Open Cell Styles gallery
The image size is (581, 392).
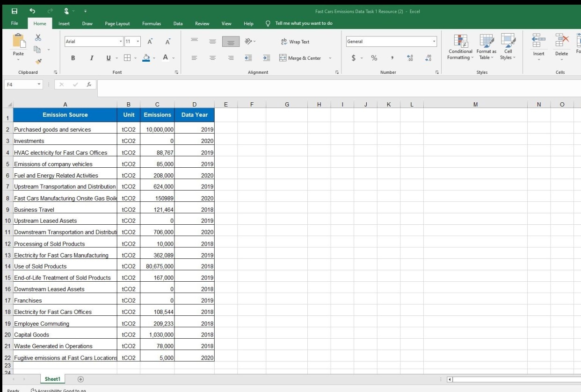[x=508, y=47]
